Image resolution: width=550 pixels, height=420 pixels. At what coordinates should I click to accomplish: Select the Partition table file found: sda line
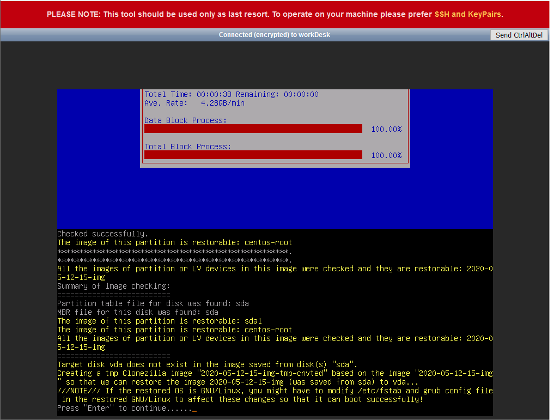[153, 303]
